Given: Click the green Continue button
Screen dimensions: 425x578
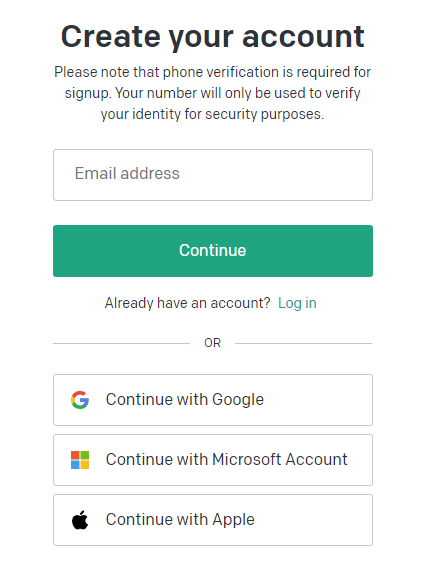Looking at the screenshot, I should (x=213, y=251).
